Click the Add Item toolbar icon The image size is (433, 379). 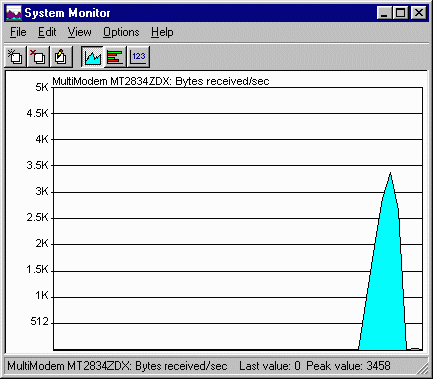(x=15, y=57)
